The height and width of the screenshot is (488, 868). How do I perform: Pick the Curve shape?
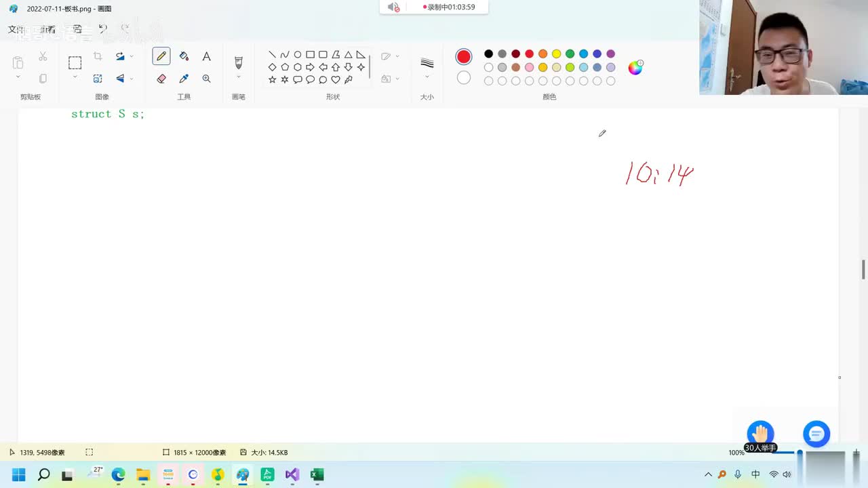[x=285, y=55]
